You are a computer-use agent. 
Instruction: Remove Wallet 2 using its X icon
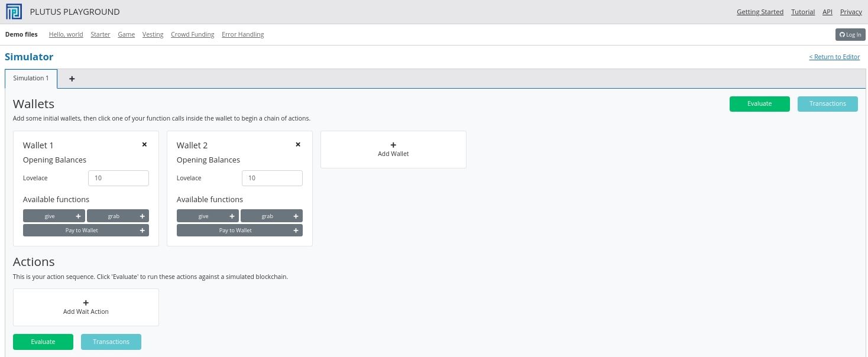click(298, 144)
